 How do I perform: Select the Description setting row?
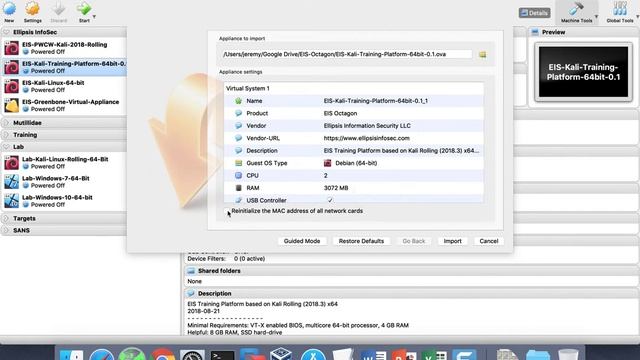click(354, 151)
